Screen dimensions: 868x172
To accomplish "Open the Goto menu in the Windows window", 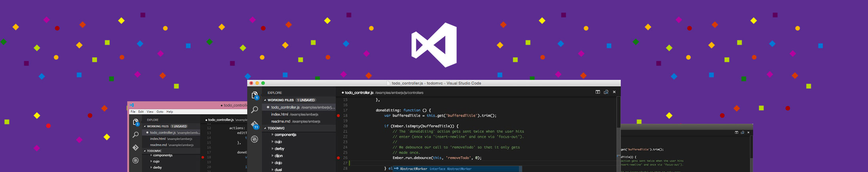I will (160, 112).
